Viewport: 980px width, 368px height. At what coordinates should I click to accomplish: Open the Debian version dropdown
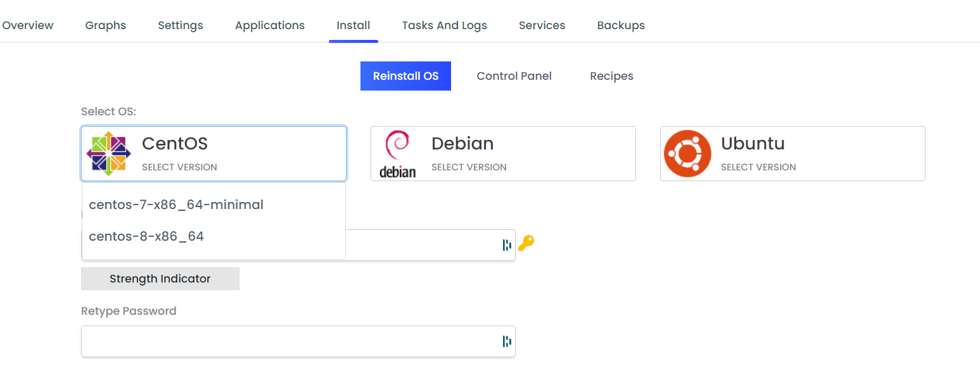click(503, 154)
